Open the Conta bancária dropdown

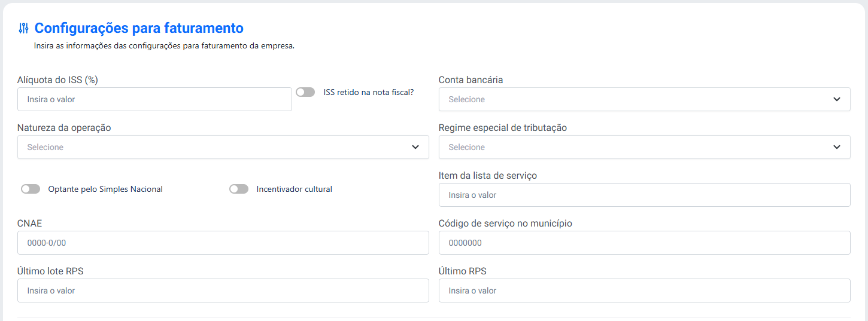[644, 99]
